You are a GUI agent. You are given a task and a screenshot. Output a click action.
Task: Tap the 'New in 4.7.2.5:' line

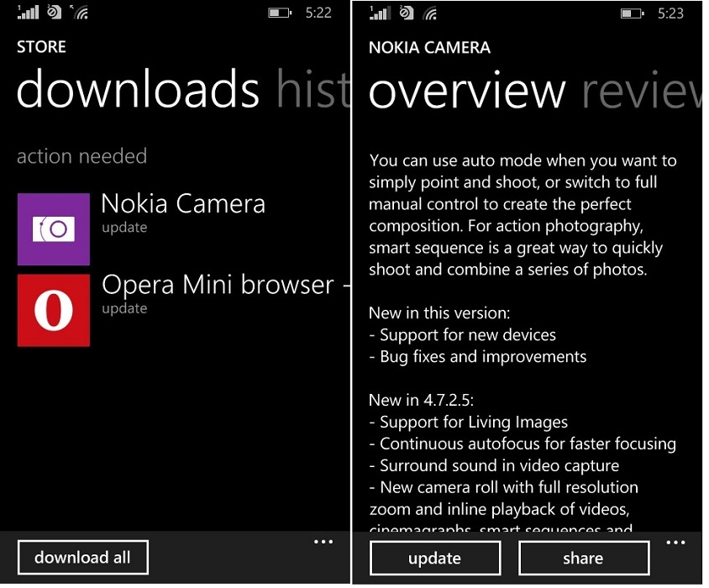click(422, 401)
